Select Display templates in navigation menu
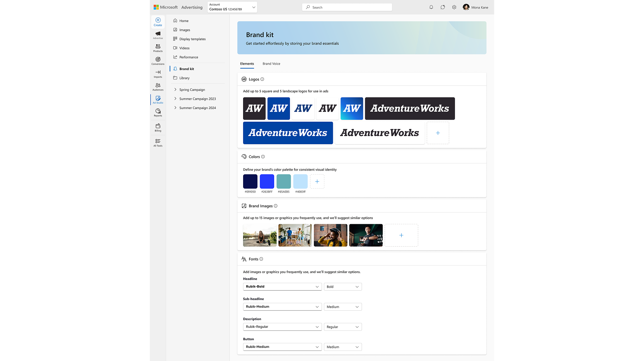This screenshot has width=644, height=361. tap(192, 39)
